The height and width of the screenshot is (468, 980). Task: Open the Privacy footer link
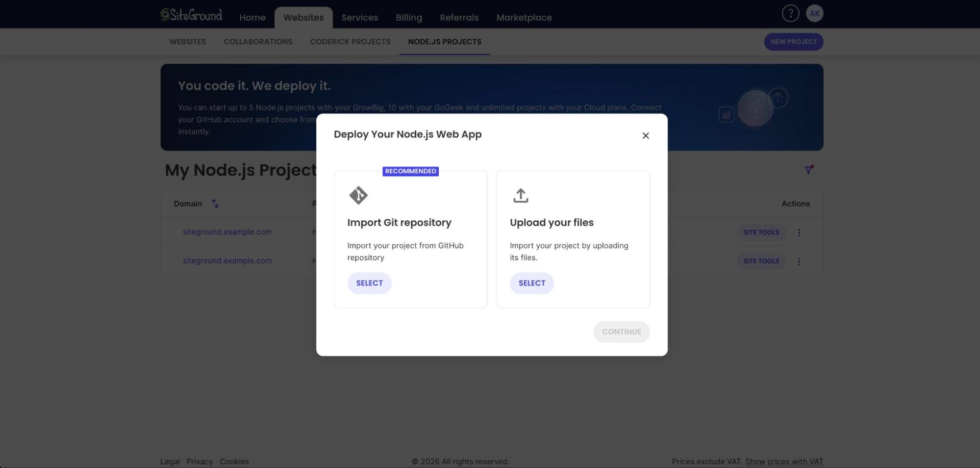point(200,462)
